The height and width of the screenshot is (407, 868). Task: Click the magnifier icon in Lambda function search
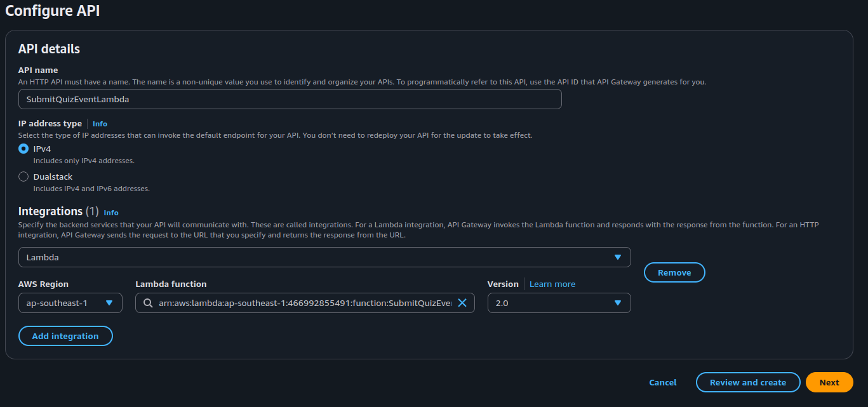click(x=148, y=304)
